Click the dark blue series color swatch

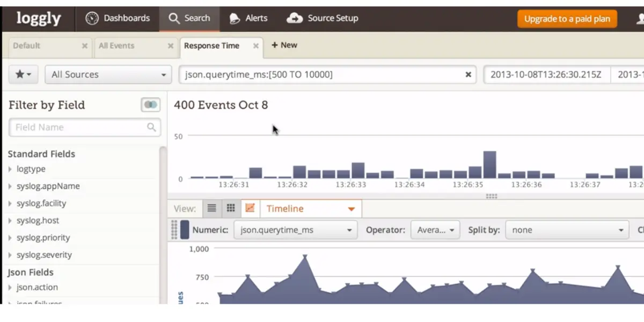point(185,230)
